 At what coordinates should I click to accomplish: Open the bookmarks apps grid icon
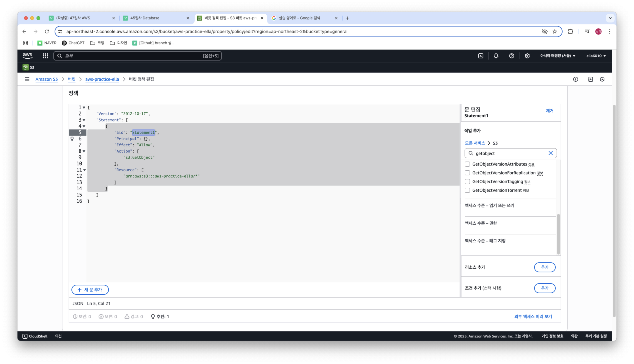pos(25,43)
